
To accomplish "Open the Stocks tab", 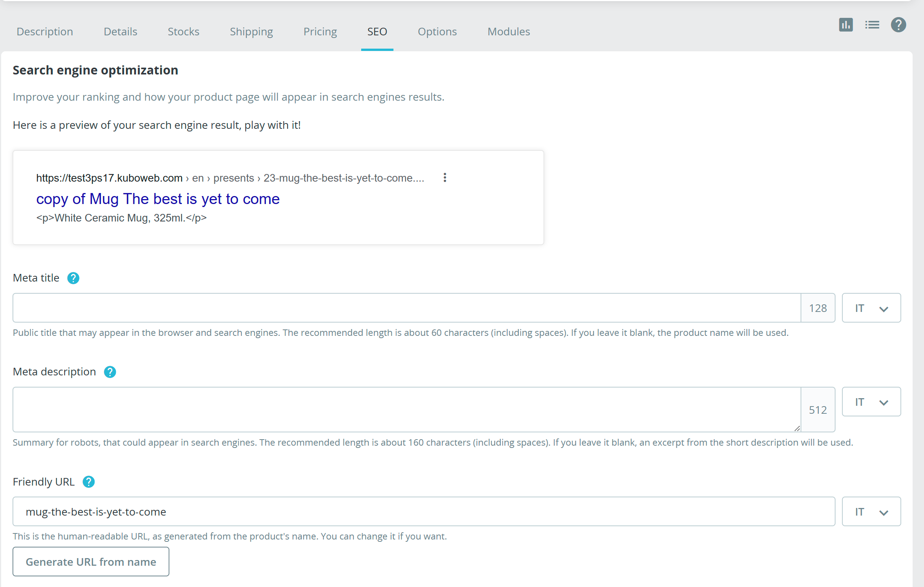I will point(183,32).
